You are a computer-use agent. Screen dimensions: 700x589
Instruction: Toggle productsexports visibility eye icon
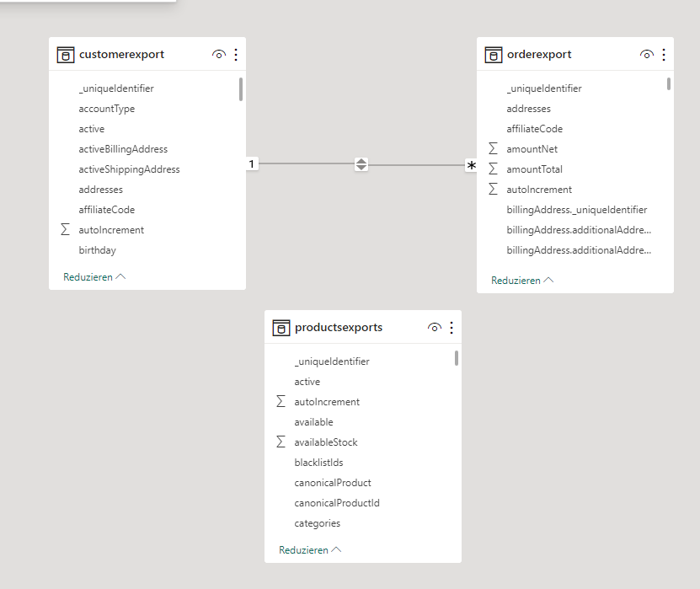coord(434,327)
